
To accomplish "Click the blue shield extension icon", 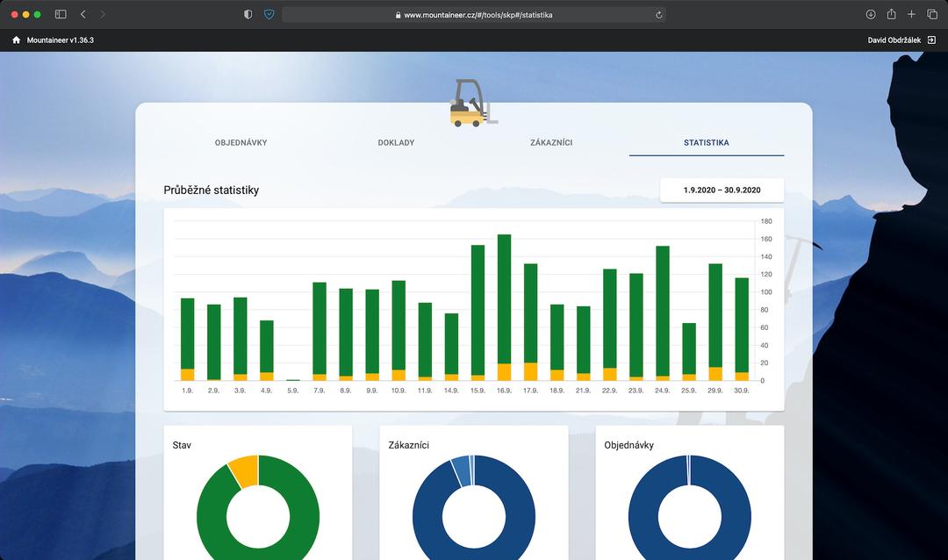I will (x=269, y=15).
